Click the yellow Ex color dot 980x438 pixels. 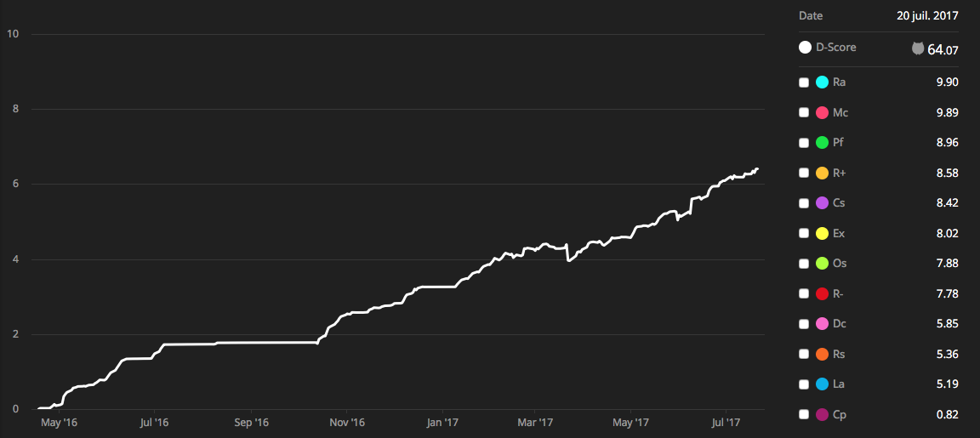(x=823, y=233)
